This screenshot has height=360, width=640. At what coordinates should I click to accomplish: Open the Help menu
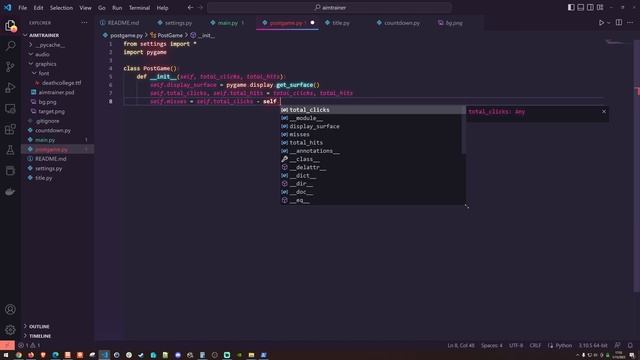click(x=162, y=8)
